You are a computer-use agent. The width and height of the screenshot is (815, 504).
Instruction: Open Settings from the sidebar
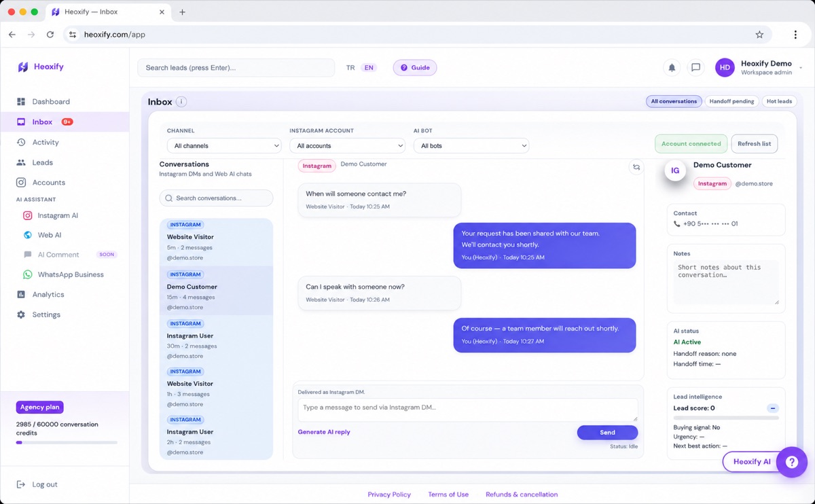click(x=46, y=315)
